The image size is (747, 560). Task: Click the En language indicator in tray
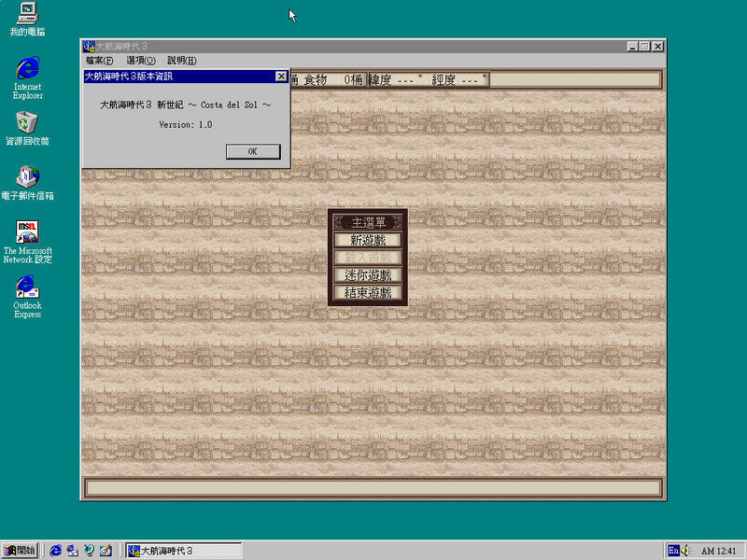tap(673, 551)
